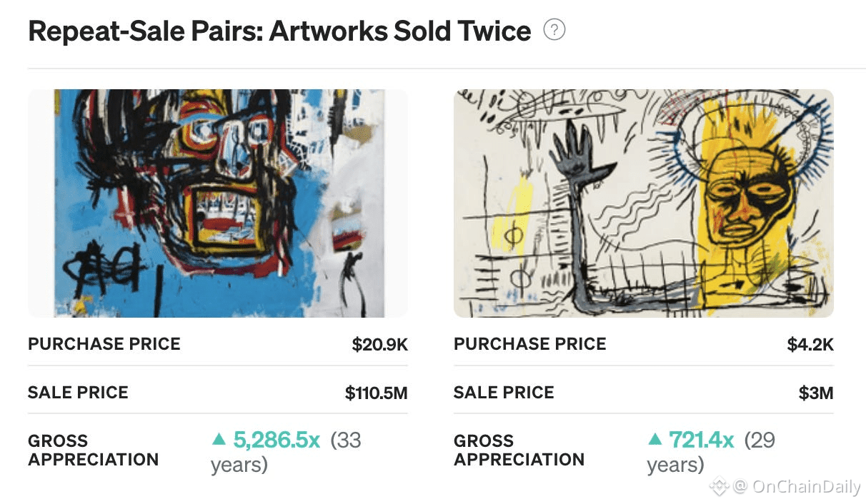
Task: Click the Repeat-Sale Pairs heading
Action: click(279, 31)
